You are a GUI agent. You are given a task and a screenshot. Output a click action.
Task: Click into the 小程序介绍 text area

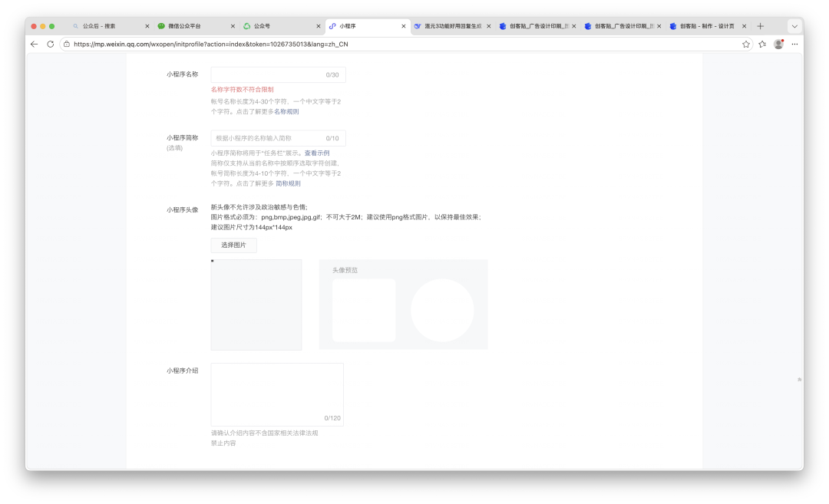click(x=277, y=394)
